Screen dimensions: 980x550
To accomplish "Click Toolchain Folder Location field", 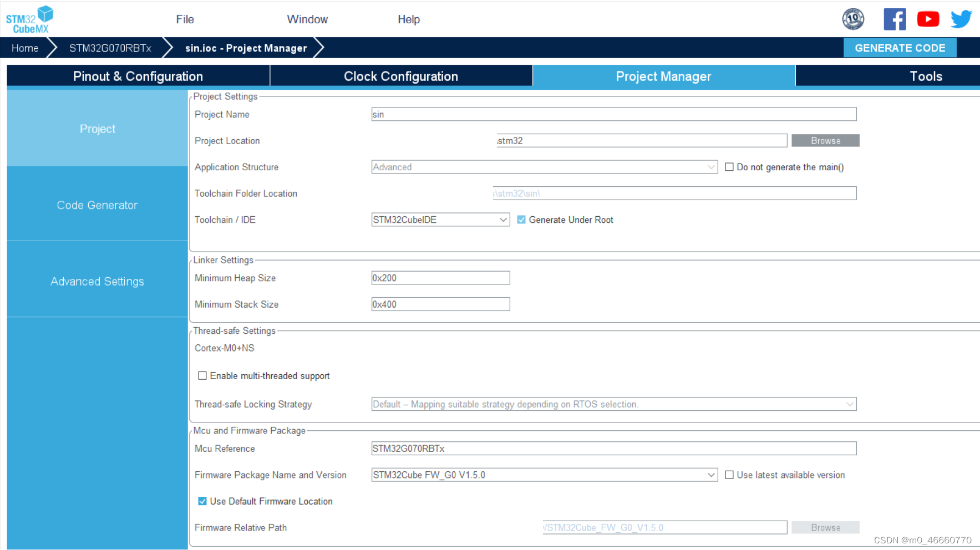I will (x=674, y=193).
